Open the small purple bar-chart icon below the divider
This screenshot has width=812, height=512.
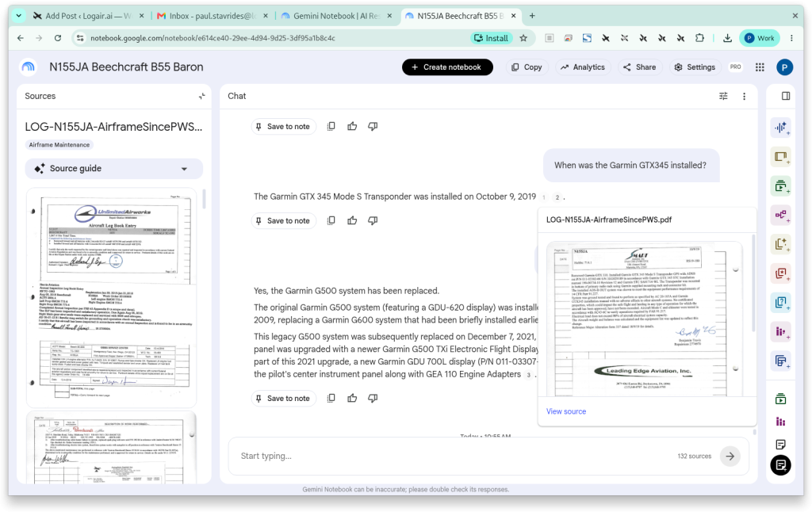coord(781,422)
